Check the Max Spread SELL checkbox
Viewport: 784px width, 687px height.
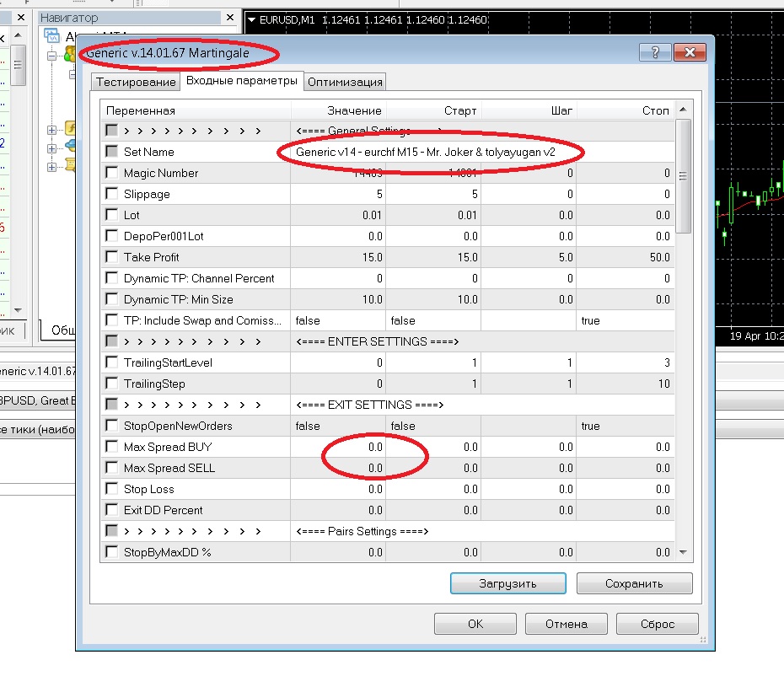coord(111,468)
